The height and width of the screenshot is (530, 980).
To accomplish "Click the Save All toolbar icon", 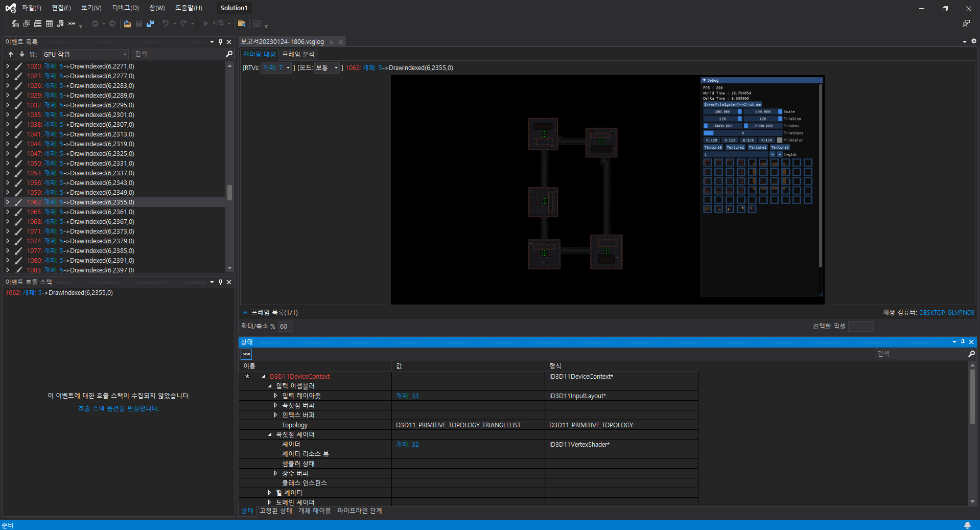I will point(150,24).
